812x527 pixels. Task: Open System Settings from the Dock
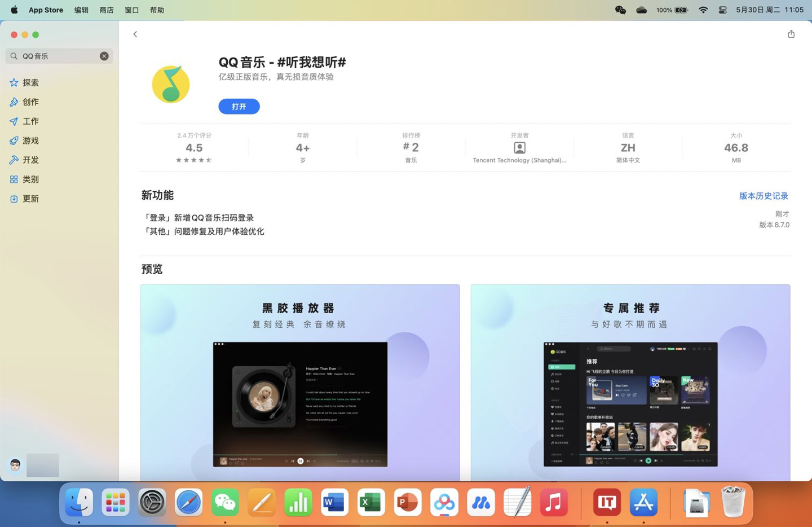pos(152,502)
